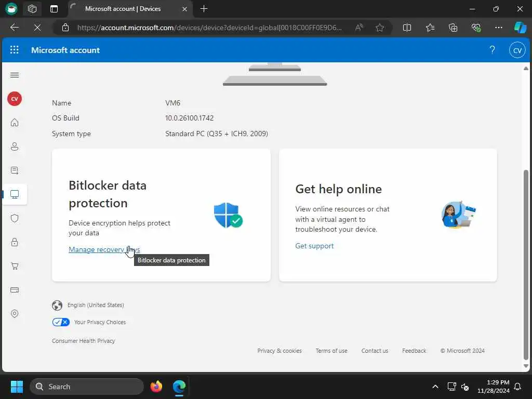Click Contact us footer link

(x=375, y=351)
